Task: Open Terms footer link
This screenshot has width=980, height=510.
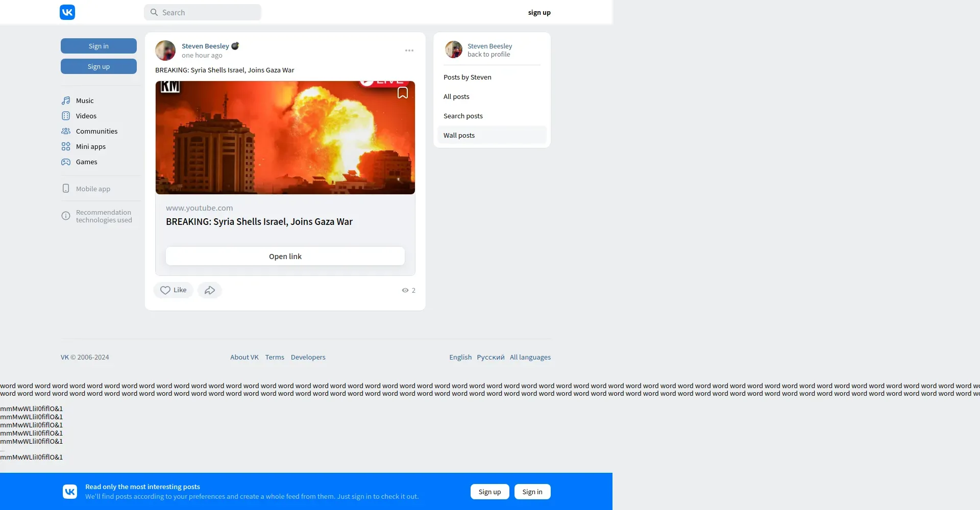Action: coord(275,357)
